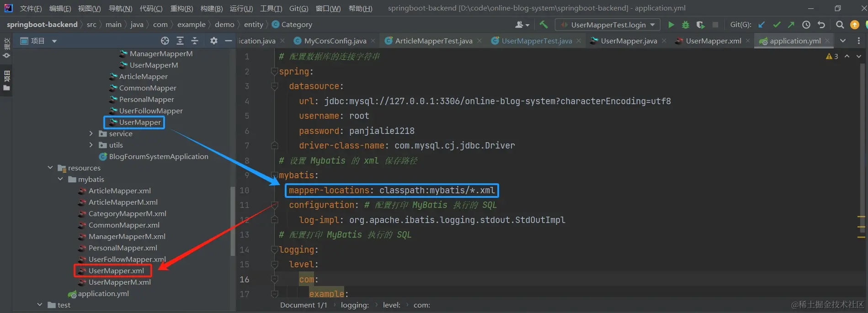This screenshot has height=313, width=868.
Task: Click the project tree vertical scrollbar
Action: tap(233, 221)
